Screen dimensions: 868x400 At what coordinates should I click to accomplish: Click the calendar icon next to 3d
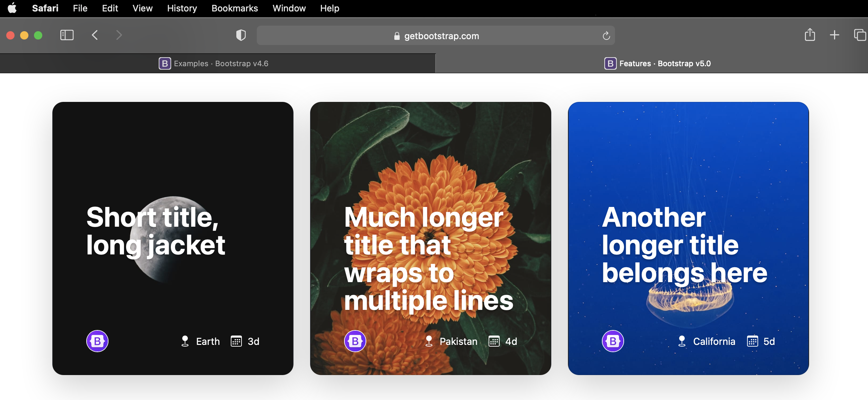point(236,341)
